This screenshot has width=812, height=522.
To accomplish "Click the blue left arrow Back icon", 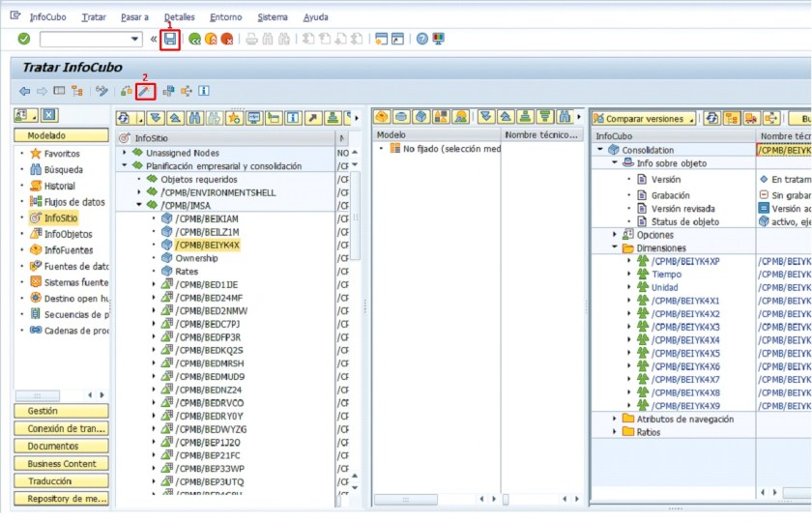I will coord(24,91).
